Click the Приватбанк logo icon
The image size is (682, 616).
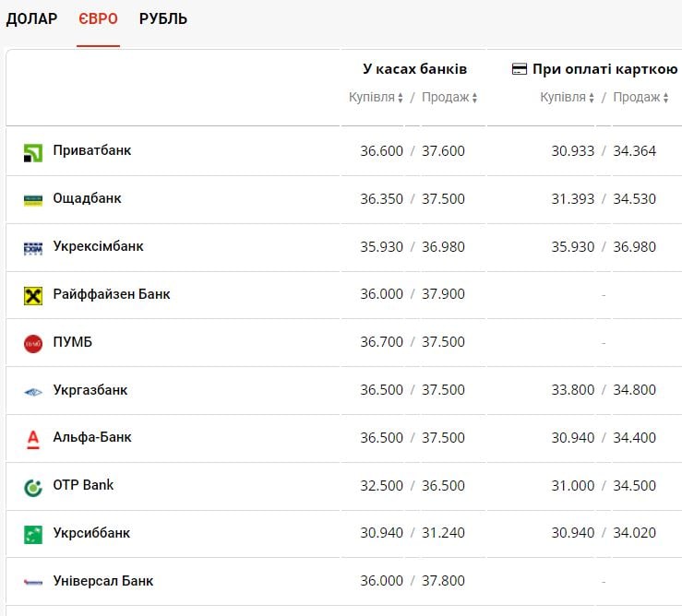click(x=33, y=152)
